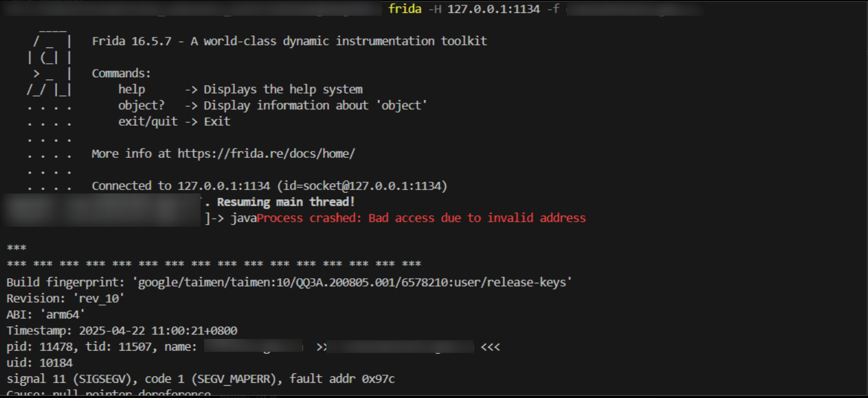Click the signal 11 (SIGSEGV) line
The image size is (868, 398).
tap(201, 379)
